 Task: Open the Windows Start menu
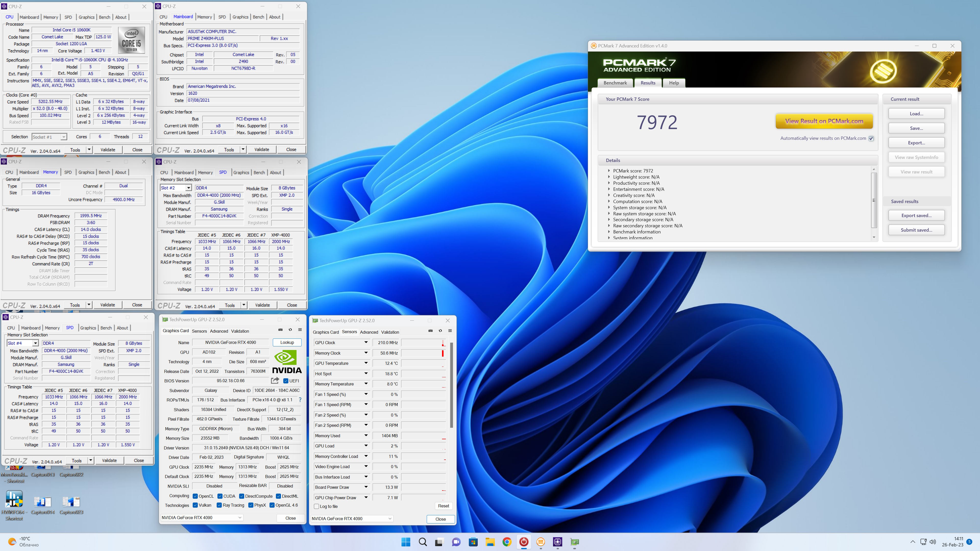point(406,542)
